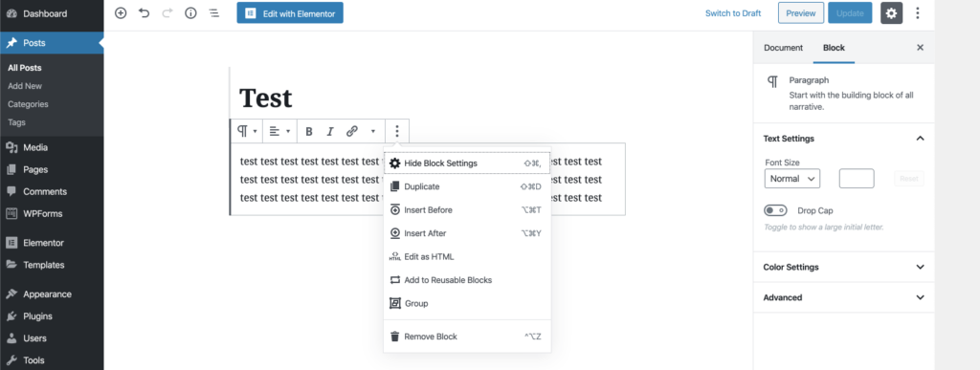This screenshot has height=370, width=980.
Task: Choose Duplicate from block menu
Action: [x=467, y=186]
